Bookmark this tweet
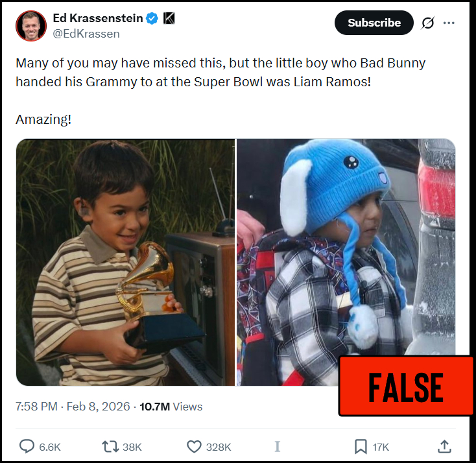 click(x=361, y=447)
